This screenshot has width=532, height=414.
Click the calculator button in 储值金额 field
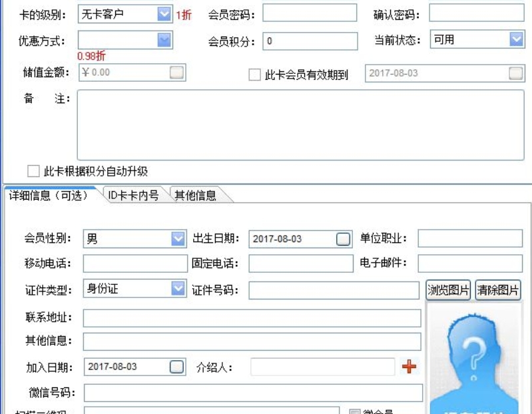tap(176, 73)
